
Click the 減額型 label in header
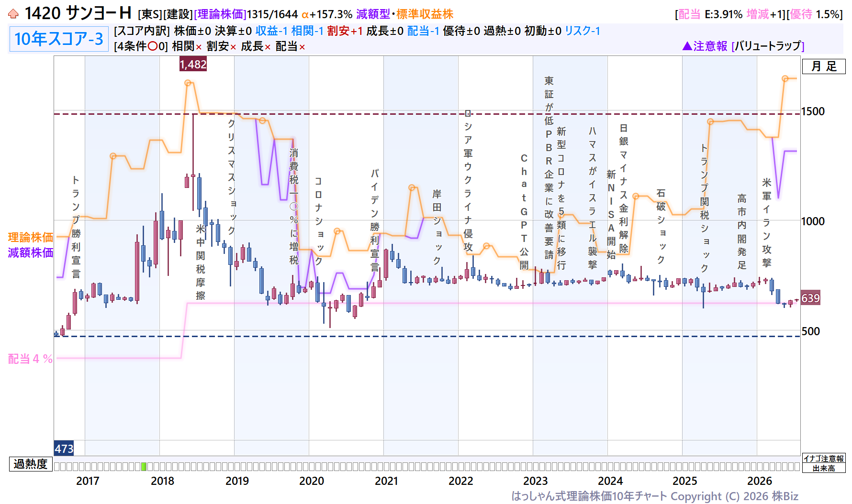tap(373, 14)
